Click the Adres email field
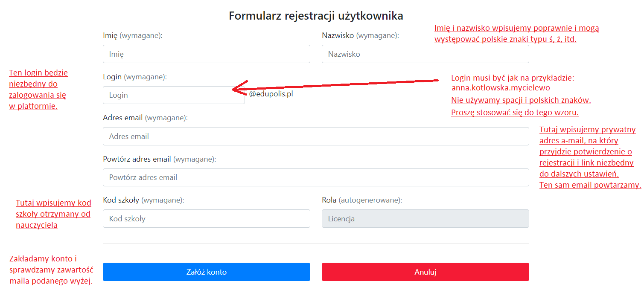Screen dimensions: 644x290 point(316,136)
